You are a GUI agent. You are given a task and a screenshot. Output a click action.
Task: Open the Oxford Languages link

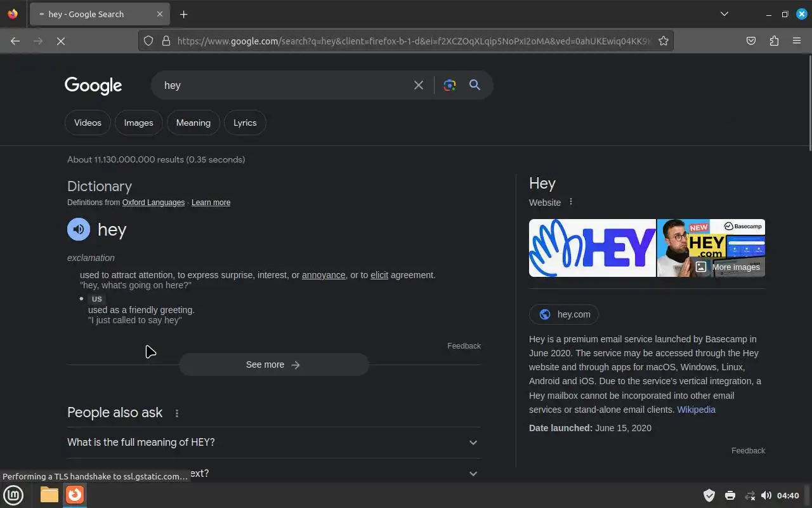(154, 203)
